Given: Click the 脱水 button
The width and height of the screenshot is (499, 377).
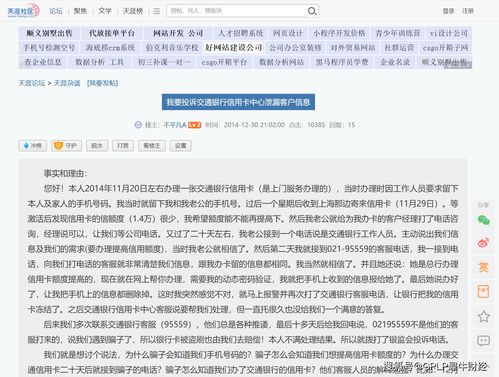Looking at the screenshot, I should pos(97,146).
